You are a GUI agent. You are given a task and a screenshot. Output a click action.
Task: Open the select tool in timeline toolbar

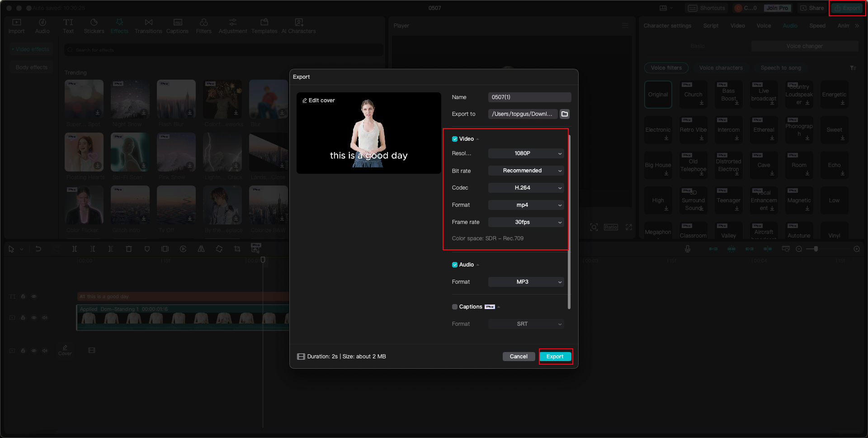coord(11,249)
